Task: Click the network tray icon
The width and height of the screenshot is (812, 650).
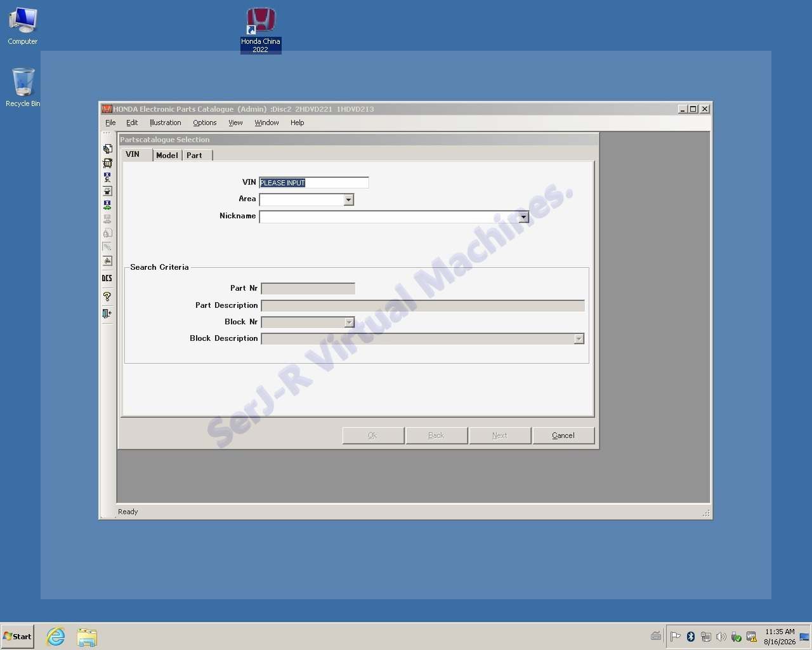Action: click(x=706, y=637)
